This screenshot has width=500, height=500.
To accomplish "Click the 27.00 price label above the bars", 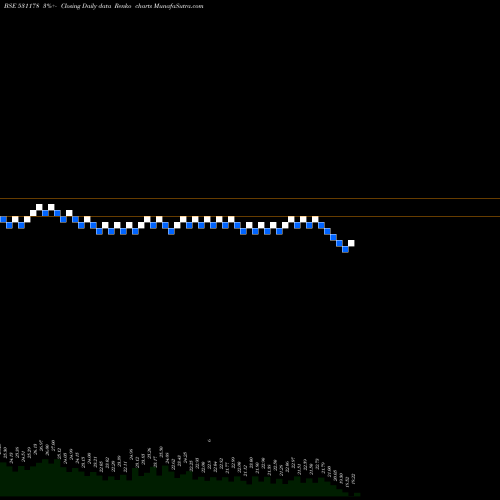I will [x=53, y=445].
